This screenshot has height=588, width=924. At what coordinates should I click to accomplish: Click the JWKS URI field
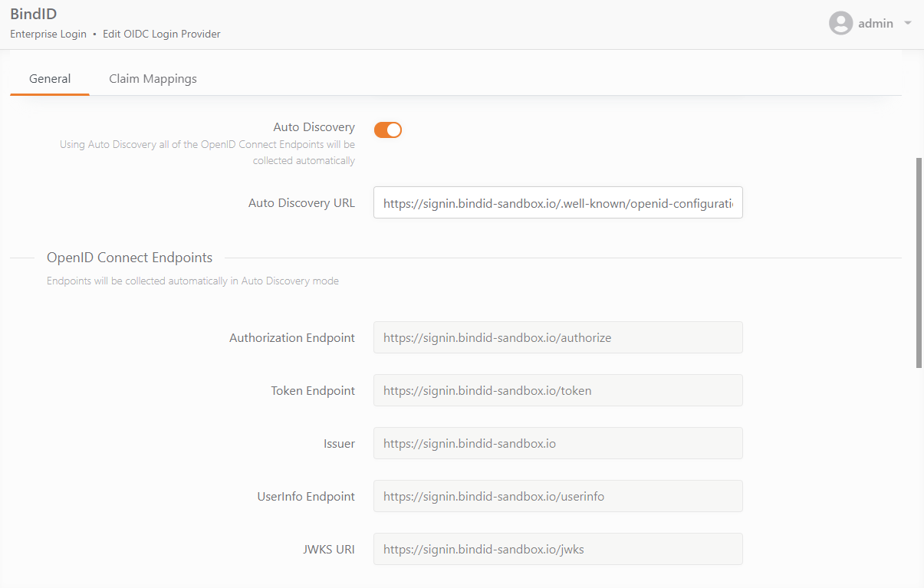click(x=558, y=549)
